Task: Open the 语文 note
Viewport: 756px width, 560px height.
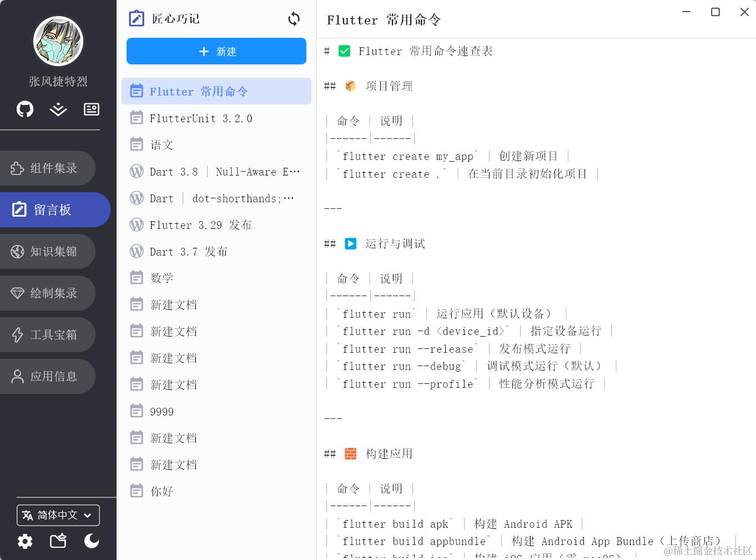Action: (216, 144)
